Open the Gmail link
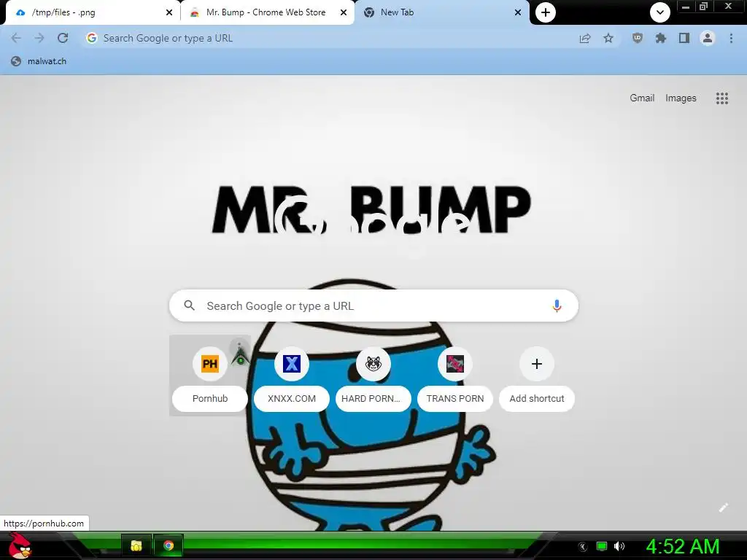The width and height of the screenshot is (747, 560). click(x=642, y=98)
